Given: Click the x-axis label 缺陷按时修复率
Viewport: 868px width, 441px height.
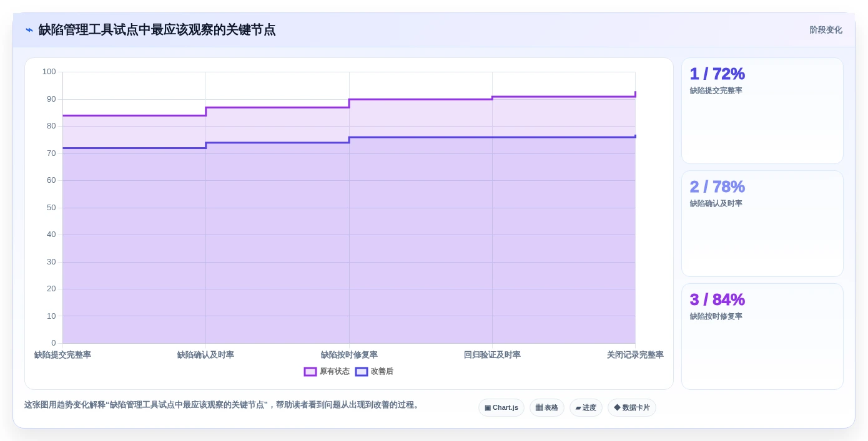Looking at the screenshot, I should click(x=349, y=355).
